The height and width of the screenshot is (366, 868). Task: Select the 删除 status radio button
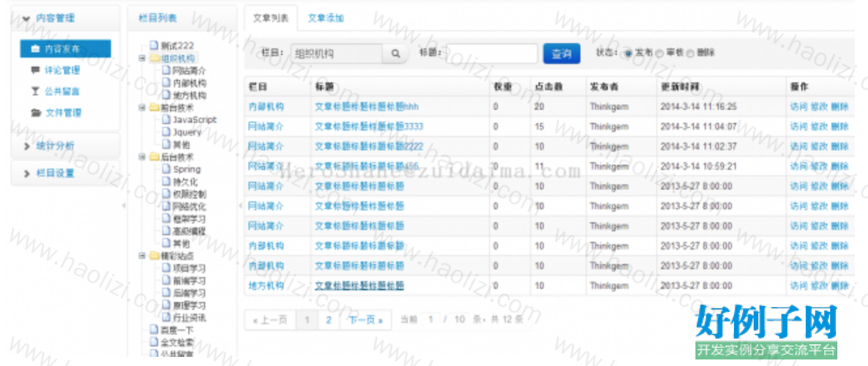[690, 54]
